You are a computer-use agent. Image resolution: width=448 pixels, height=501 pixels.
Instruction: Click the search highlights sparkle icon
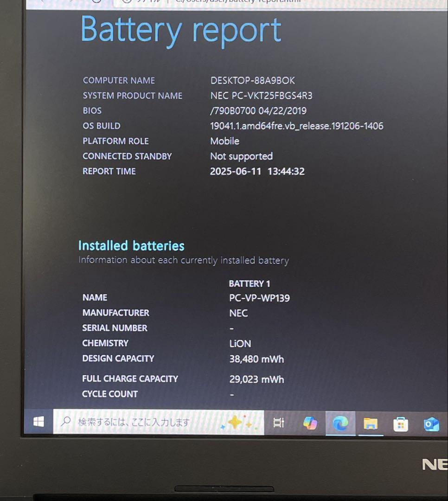tap(239, 423)
